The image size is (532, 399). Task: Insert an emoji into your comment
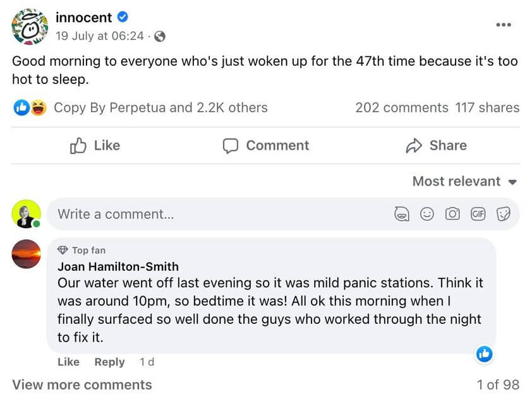click(x=426, y=213)
